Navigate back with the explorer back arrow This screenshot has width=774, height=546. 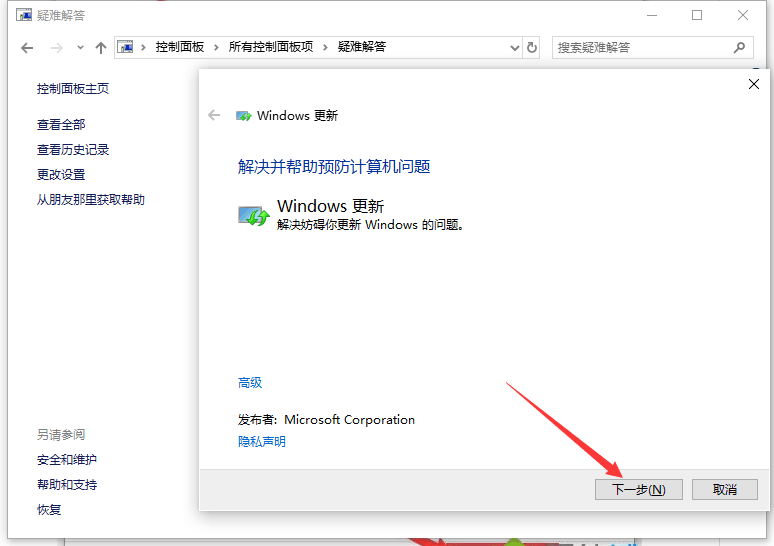point(27,48)
